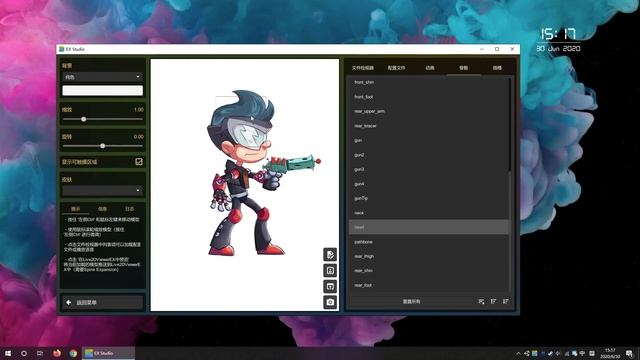Click the 返回菜单 button
The image size is (640, 360).
pyautogui.click(x=102, y=302)
